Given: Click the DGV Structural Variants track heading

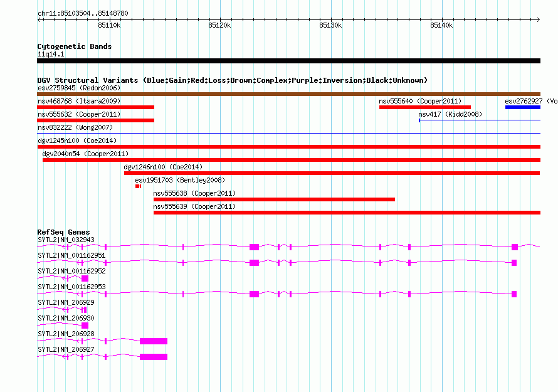Looking at the screenshot, I should 233,80.
